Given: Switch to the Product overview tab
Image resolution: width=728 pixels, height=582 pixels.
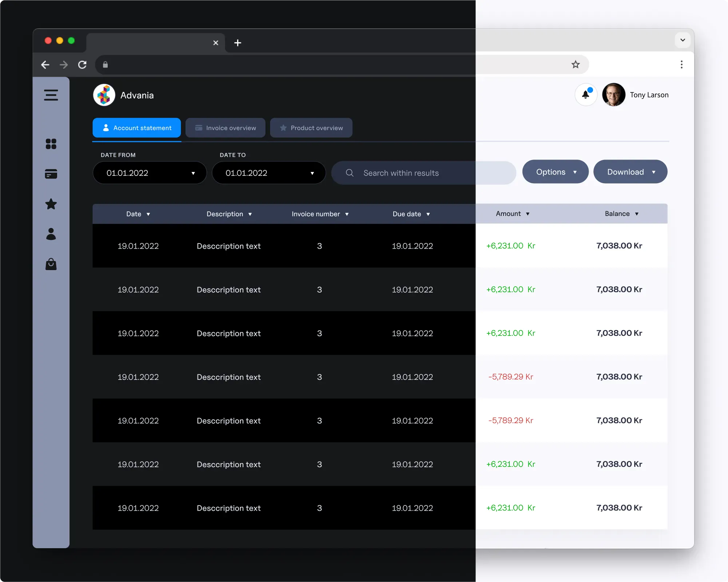Looking at the screenshot, I should pyautogui.click(x=311, y=128).
